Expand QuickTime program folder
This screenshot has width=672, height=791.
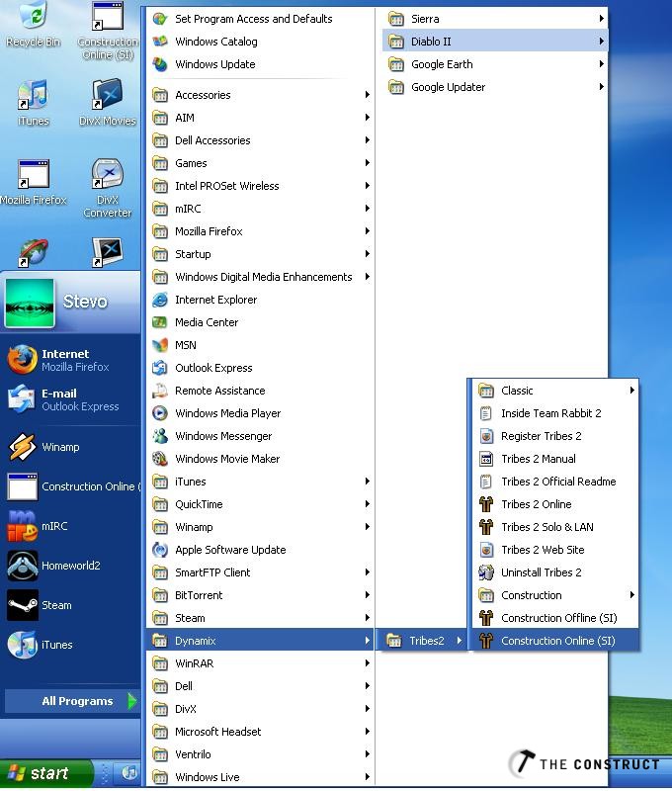(261, 504)
